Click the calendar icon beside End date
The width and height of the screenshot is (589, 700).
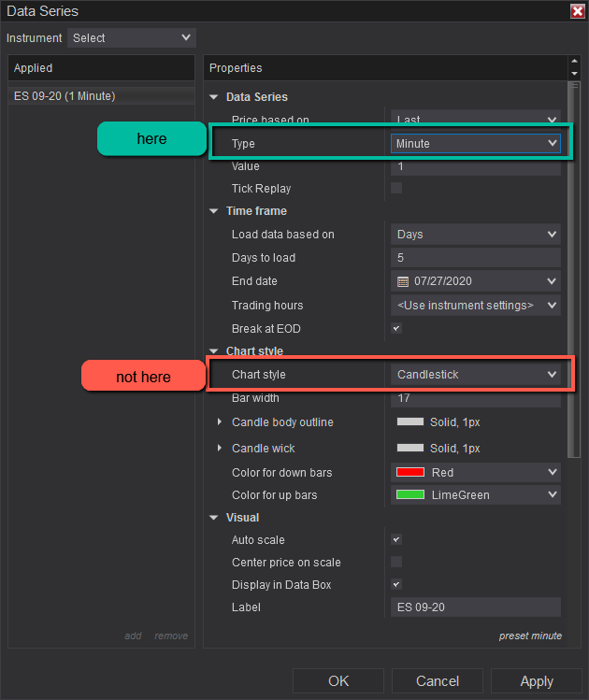(x=403, y=281)
